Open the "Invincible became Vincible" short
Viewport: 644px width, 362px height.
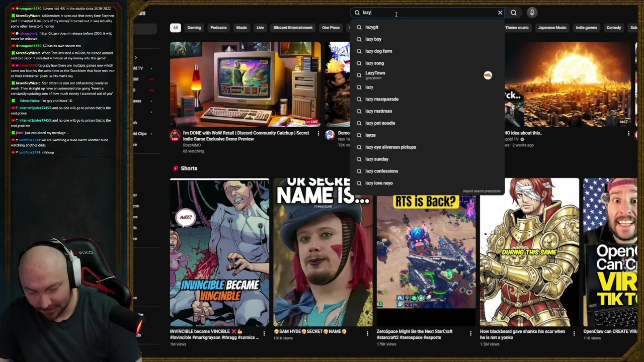pyautogui.click(x=219, y=252)
